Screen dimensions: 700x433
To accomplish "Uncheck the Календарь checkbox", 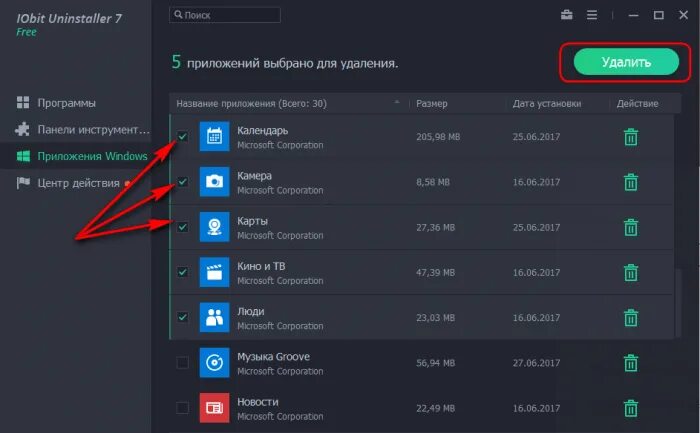I will point(182,136).
